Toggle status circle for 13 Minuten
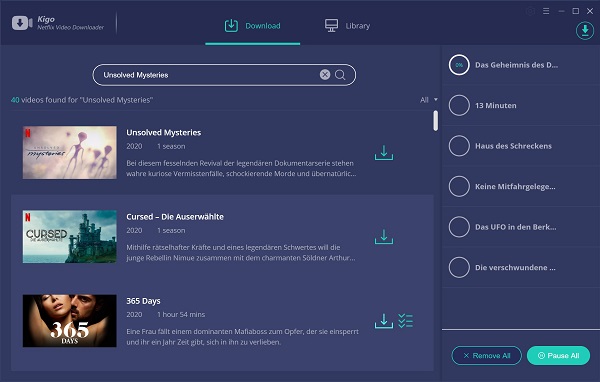 [459, 105]
